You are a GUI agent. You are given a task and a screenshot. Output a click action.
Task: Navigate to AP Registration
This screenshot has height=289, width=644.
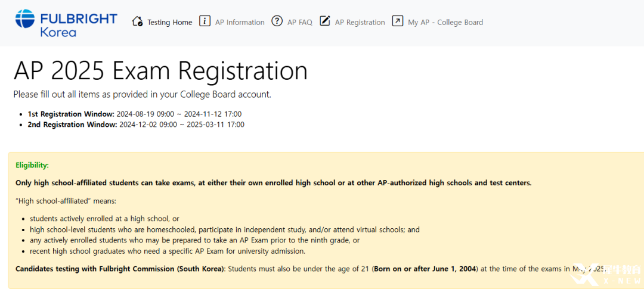tap(360, 22)
